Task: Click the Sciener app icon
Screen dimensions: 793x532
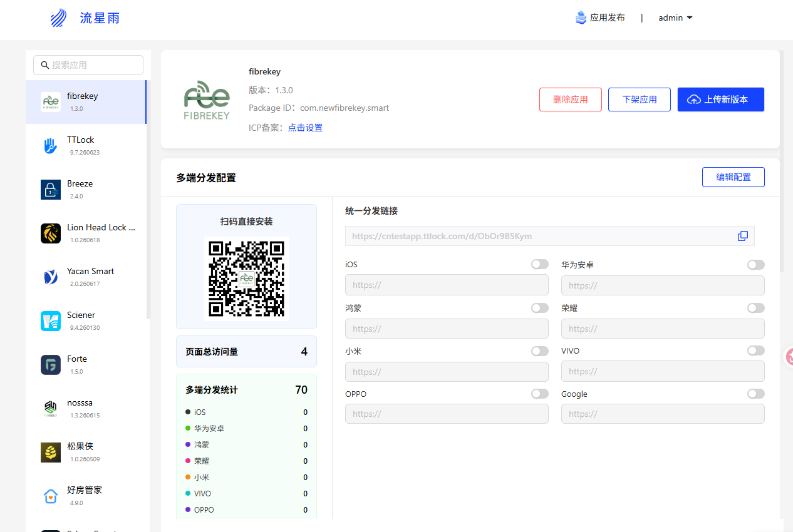Action: tap(51, 321)
